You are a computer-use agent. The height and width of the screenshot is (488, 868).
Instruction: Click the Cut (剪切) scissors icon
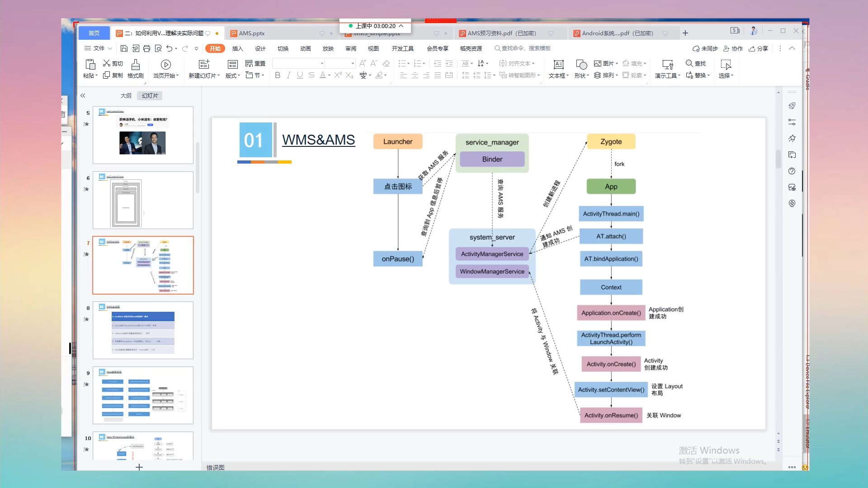(x=107, y=63)
